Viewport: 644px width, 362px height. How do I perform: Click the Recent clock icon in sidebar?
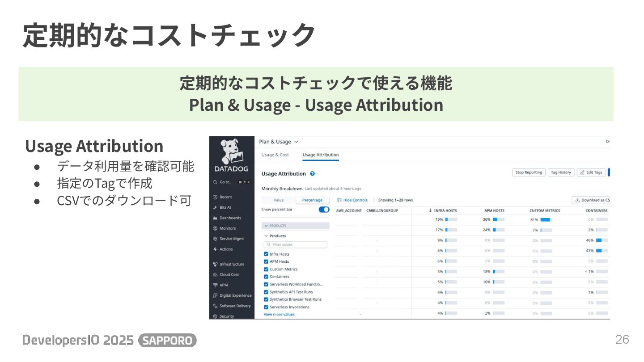[x=216, y=197]
